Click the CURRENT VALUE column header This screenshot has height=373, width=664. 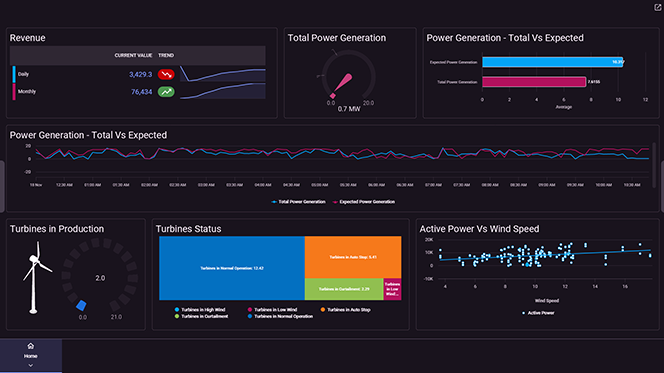tap(133, 55)
